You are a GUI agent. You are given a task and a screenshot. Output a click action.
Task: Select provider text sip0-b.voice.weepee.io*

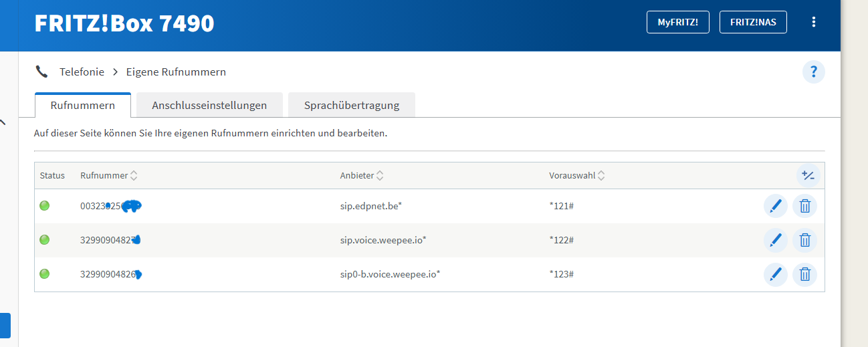tap(390, 274)
